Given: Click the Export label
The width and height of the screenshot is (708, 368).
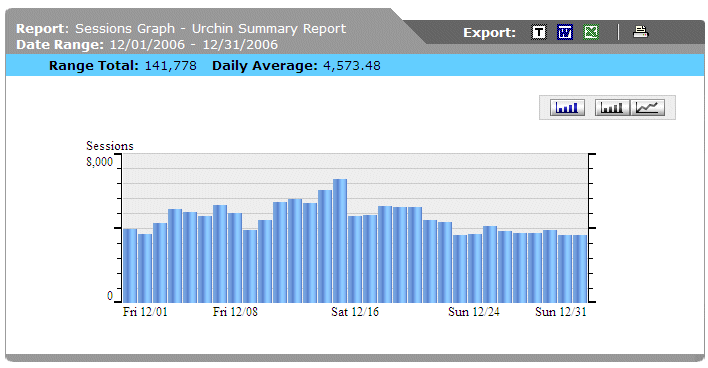Looking at the screenshot, I should 489,33.
